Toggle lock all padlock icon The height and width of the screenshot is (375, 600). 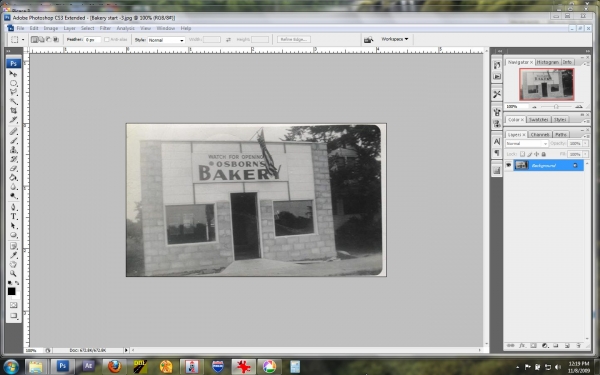543,154
